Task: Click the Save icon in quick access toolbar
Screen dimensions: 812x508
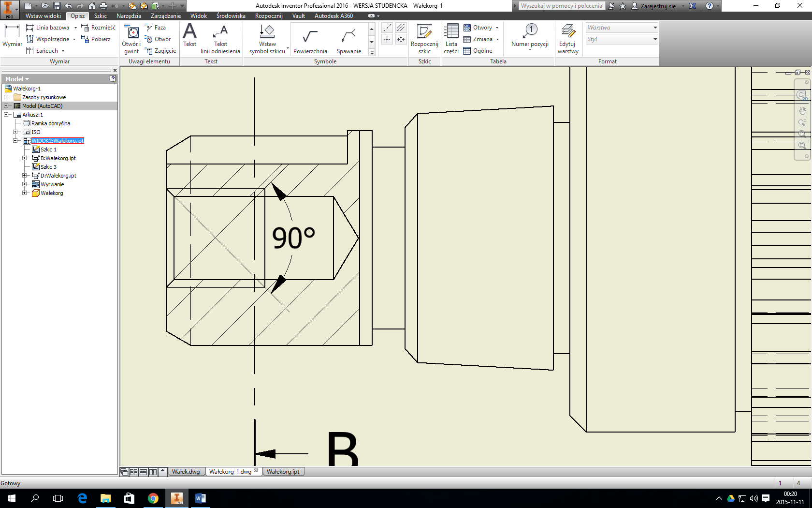Action: [x=57, y=6]
